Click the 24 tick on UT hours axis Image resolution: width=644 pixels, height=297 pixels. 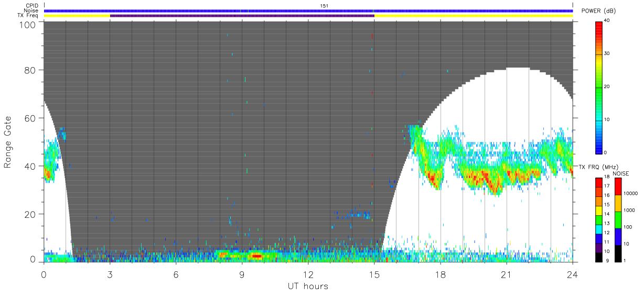[x=572, y=274]
